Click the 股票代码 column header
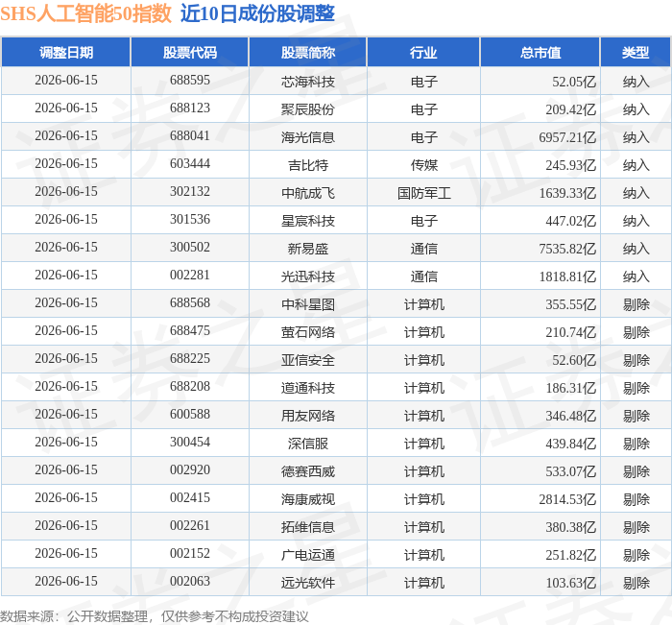 (x=189, y=52)
